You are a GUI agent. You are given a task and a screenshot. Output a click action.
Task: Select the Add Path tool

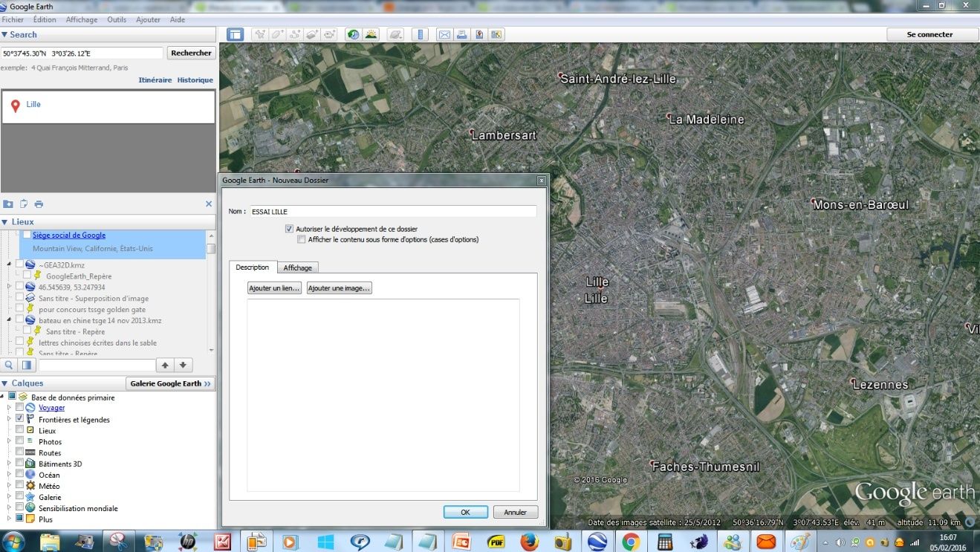295,34
